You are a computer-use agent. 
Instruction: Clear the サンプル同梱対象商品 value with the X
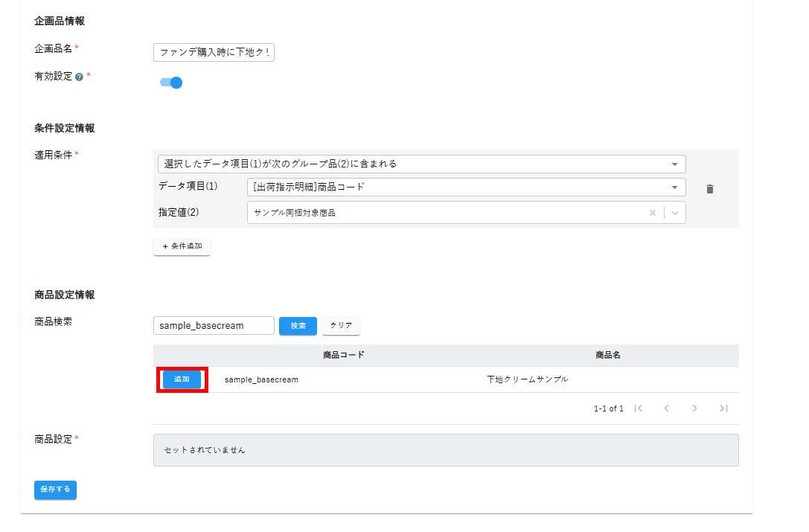click(653, 213)
